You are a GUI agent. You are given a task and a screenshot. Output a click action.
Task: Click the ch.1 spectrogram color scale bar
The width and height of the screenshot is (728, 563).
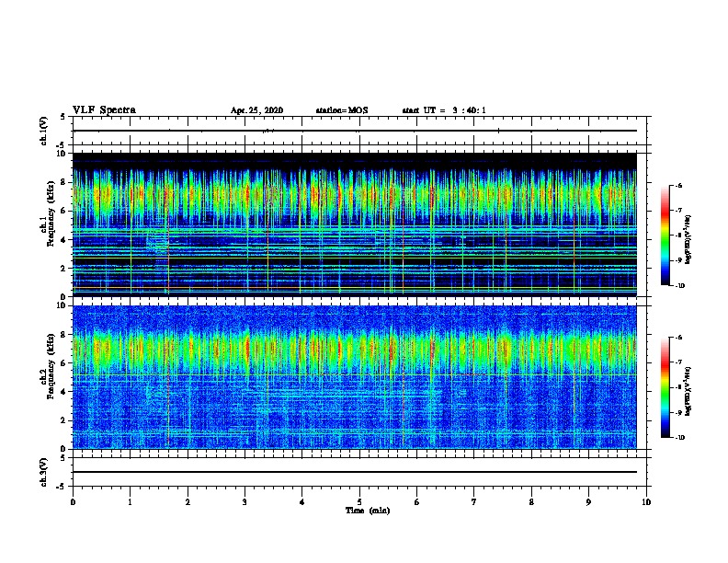coord(665,236)
